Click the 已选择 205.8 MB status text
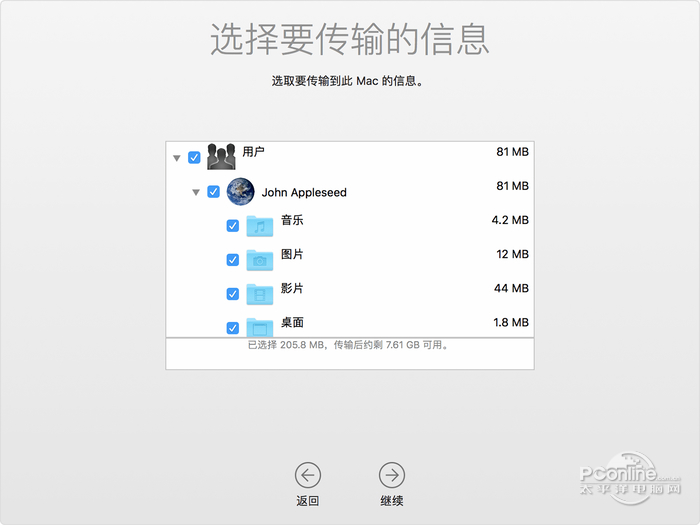 [348, 345]
